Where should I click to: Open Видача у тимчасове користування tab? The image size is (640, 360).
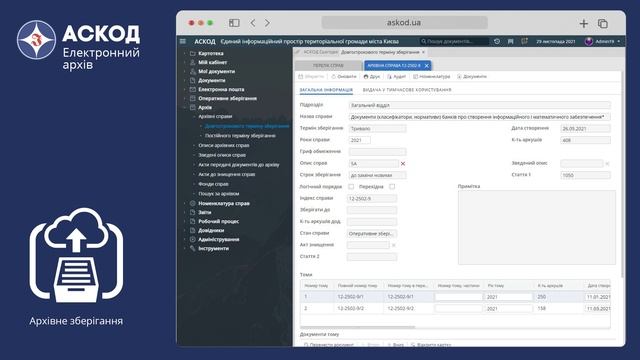click(x=407, y=90)
